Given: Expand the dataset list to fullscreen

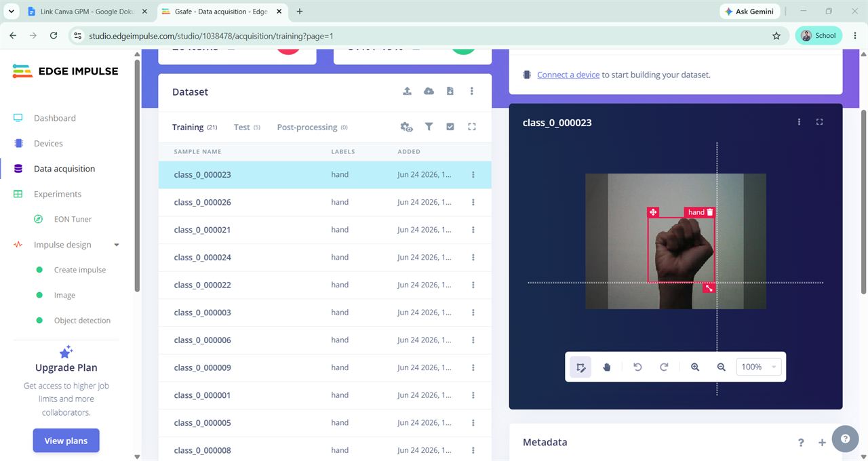Looking at the screenshot, I should tap(472, 127).
